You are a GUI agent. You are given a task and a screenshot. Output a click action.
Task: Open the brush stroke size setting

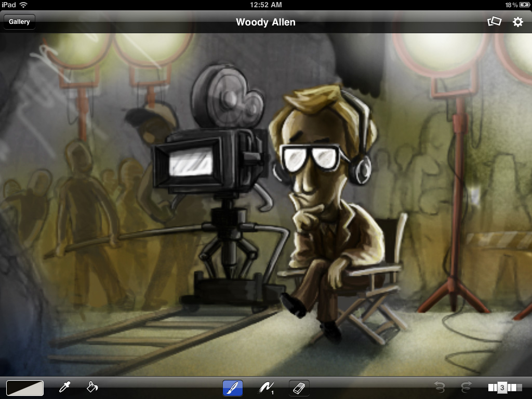click(267, 388)
